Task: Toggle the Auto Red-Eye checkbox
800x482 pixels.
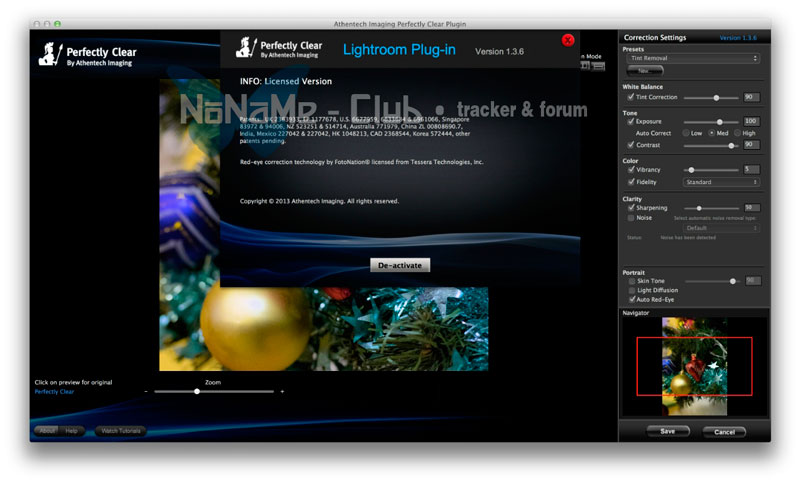Action: 632,299
